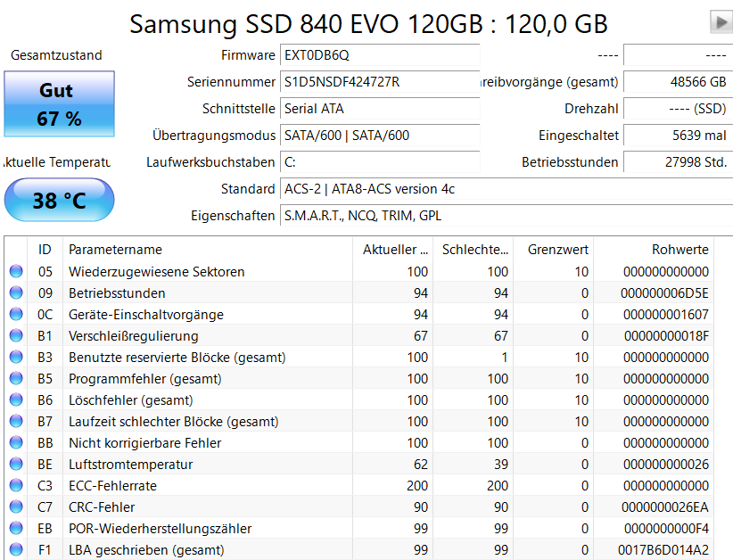Click status orb for Programmfehler (gesamt) row
This screenshot has height=560, width=733.
16,379
